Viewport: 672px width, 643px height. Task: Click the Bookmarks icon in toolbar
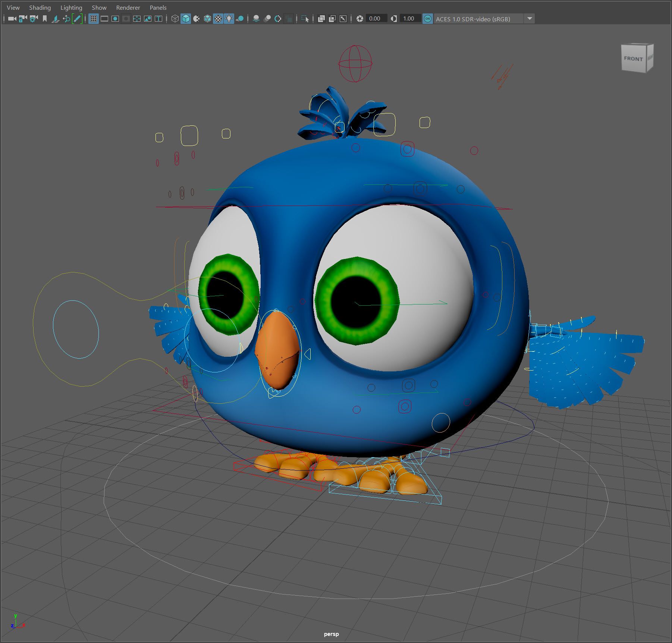(45, 19)
